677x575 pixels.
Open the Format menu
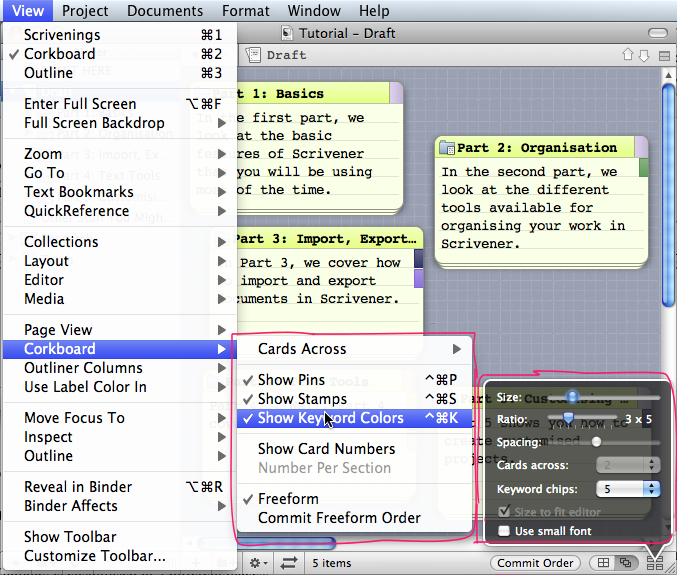(x=246, y=11)
